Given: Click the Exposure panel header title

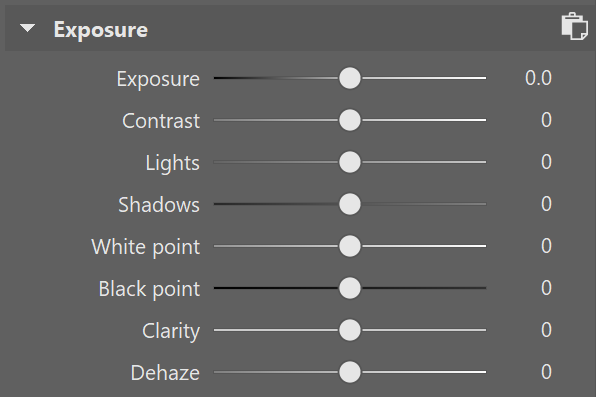Looking at the screenshot, I should point(101,30).
